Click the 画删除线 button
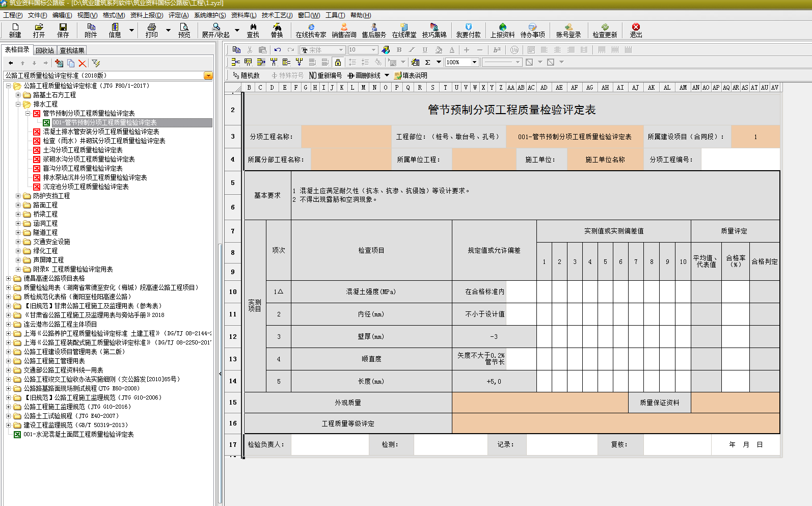812x506 pixels. 364,75
